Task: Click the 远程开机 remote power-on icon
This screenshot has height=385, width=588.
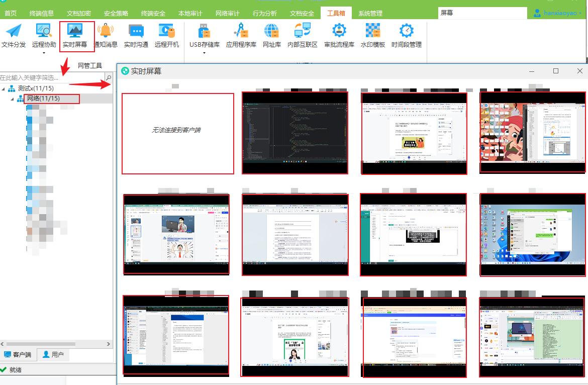Action: click(166, 35)
